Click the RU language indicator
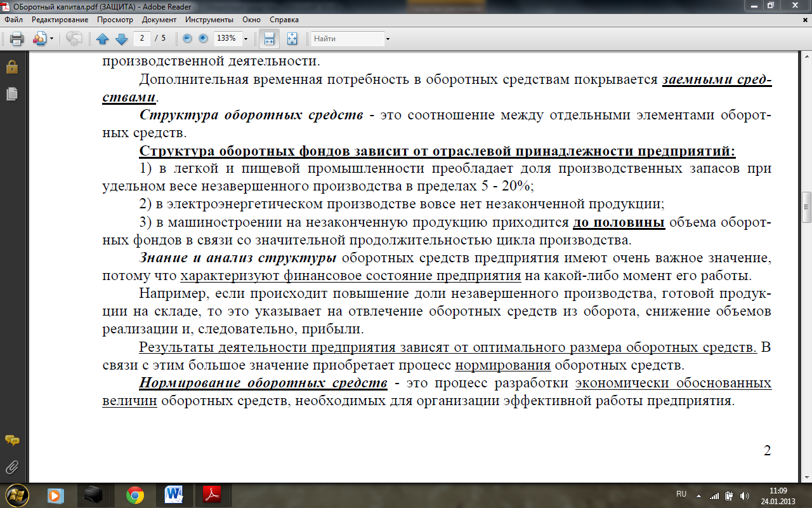This screenshot has width=812, height=508. tap(681, 493)
